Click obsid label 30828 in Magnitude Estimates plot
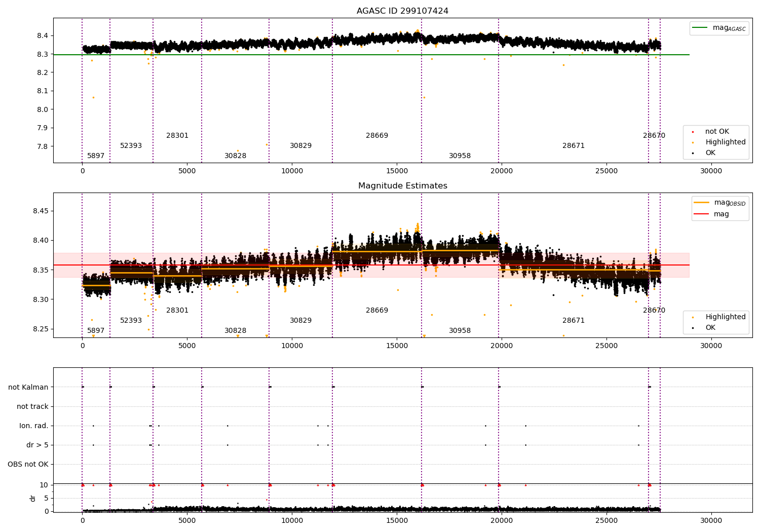 tap(236, 330)
